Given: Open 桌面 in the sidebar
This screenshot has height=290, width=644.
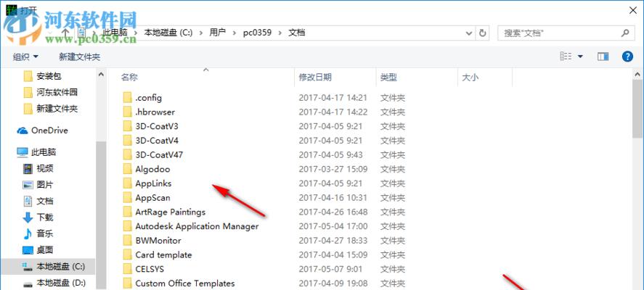Looking at the screenshot, I should pyautogui.click(x=38, y=250).
